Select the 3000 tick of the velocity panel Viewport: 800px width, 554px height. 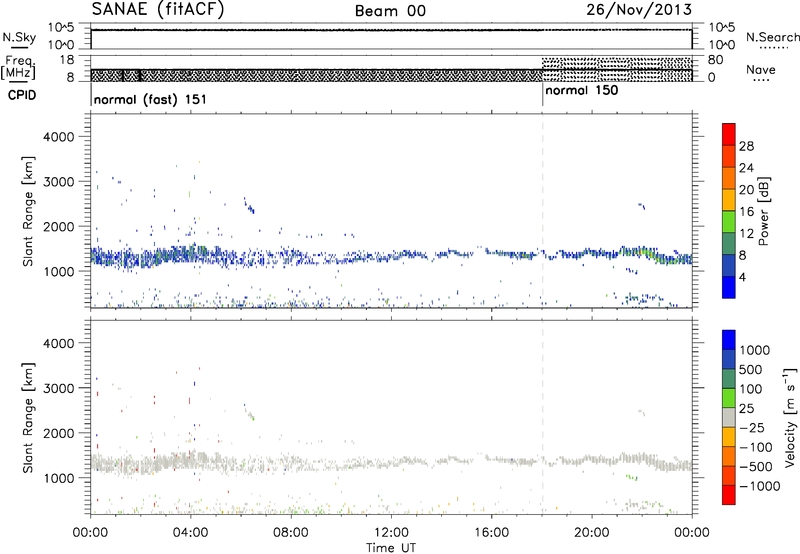[58, 388]
